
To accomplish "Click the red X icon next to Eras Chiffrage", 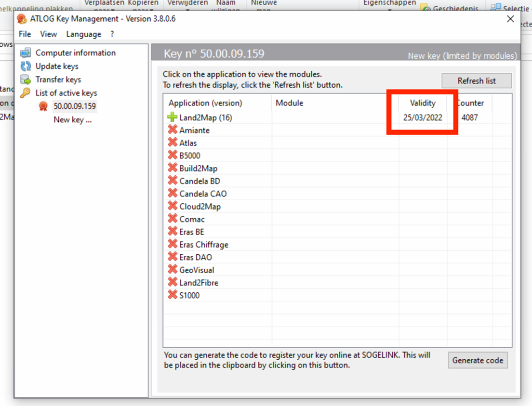I will pyautogui.click(x=173, y=244).
